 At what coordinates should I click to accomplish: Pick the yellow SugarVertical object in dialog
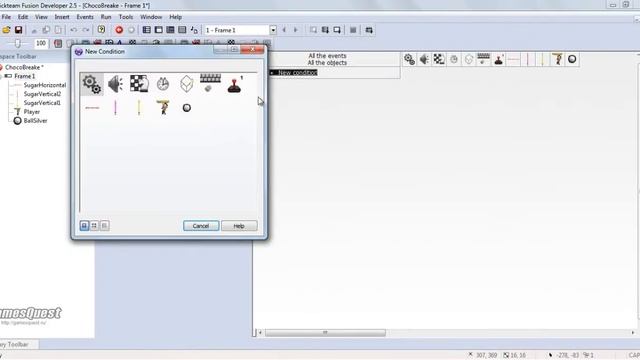tap(139, 108)
